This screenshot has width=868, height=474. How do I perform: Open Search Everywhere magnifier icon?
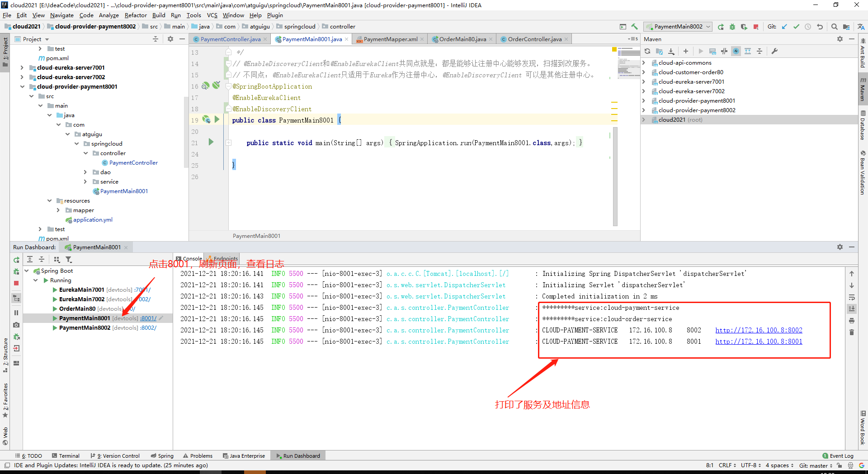click(x=835, y=27)
